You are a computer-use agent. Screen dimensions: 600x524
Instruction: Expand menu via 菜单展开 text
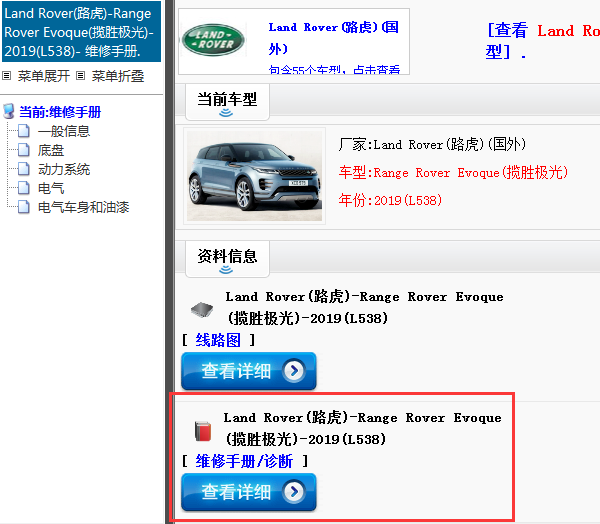[44, 76]
